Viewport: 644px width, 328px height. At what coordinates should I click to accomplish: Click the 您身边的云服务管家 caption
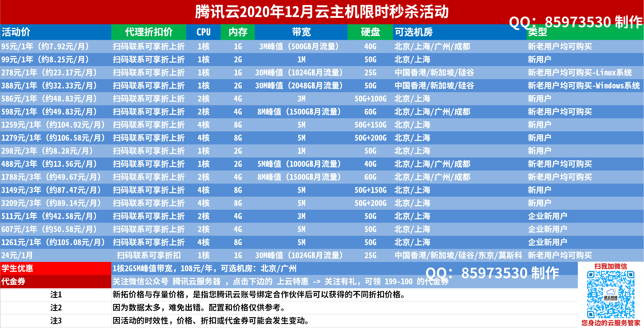(611, 323)
